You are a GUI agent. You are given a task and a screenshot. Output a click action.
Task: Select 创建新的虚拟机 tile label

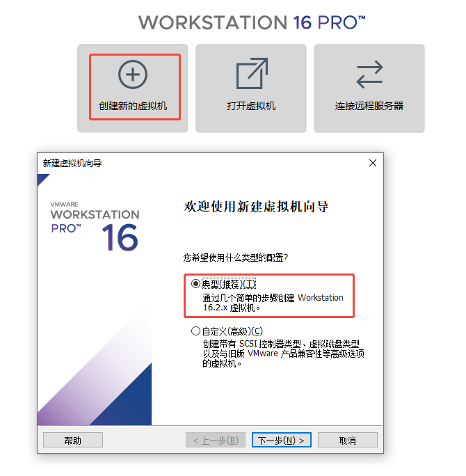[x=133, y=106]
